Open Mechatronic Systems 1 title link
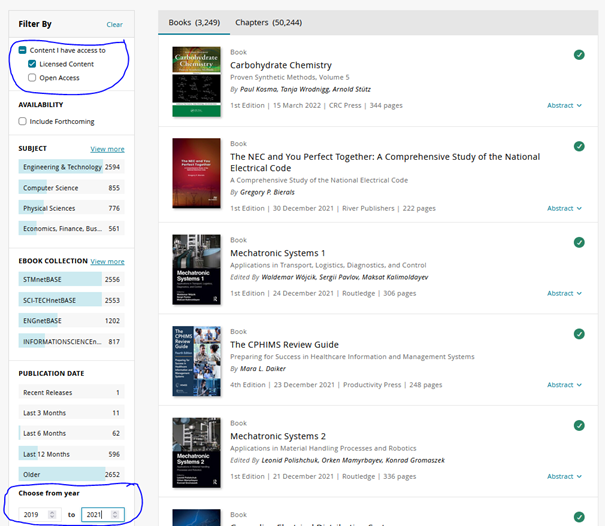 click(x=278, y=253)
